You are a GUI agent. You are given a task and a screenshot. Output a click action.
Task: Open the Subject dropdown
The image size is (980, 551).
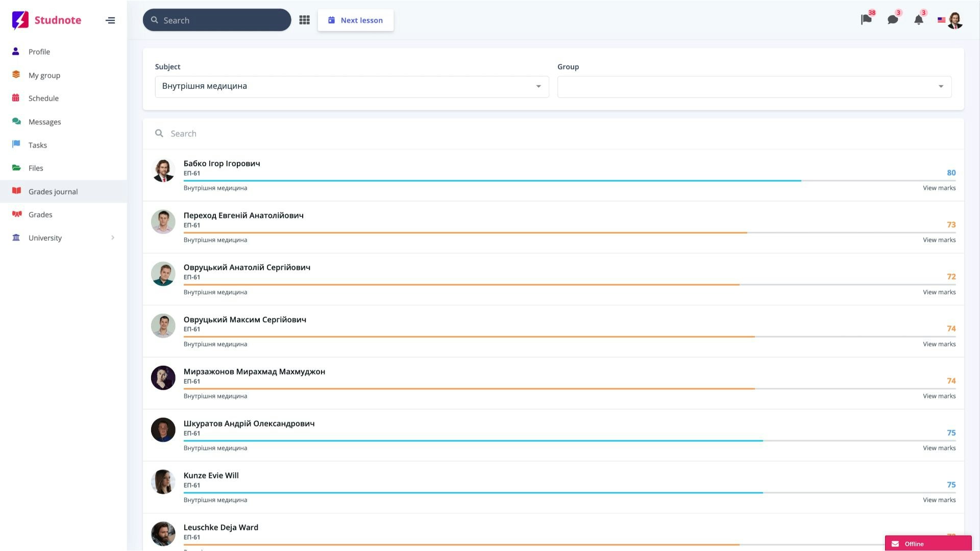pos(352,86)
